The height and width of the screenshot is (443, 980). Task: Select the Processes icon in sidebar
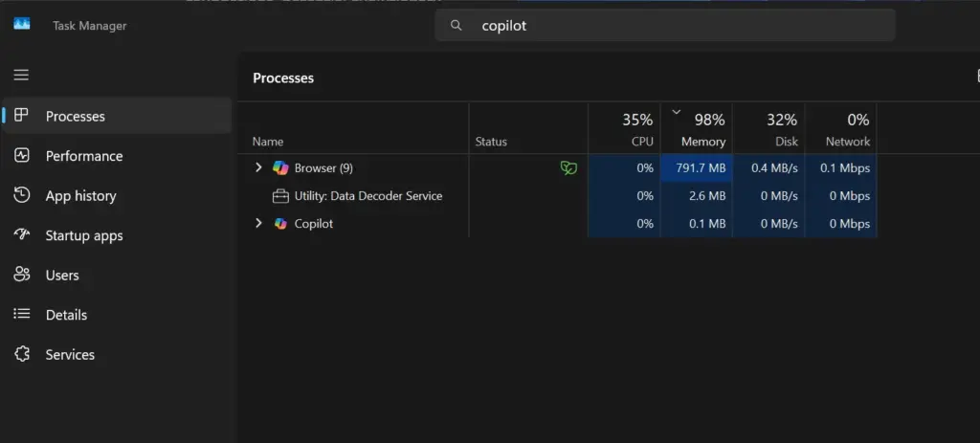tap(21, 115)
